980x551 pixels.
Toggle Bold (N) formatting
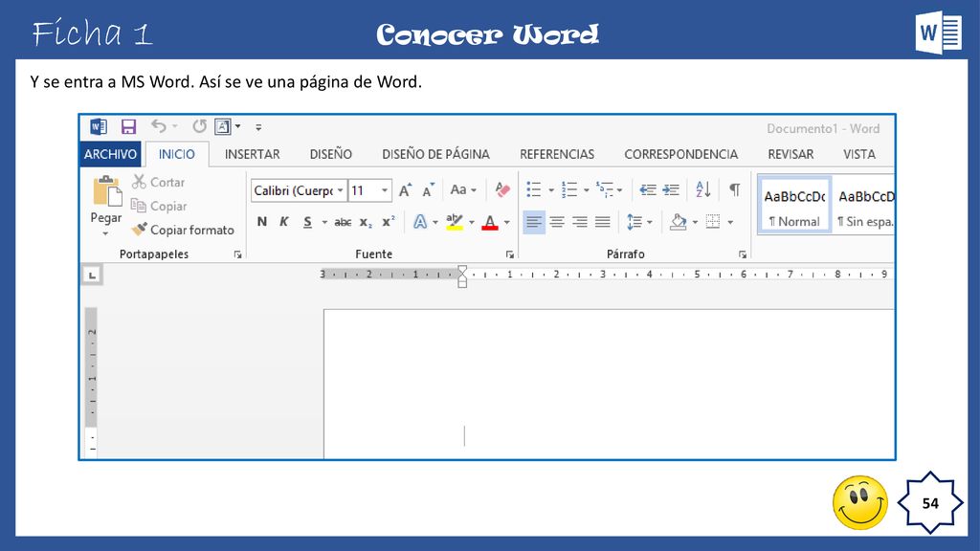(262, 222)
